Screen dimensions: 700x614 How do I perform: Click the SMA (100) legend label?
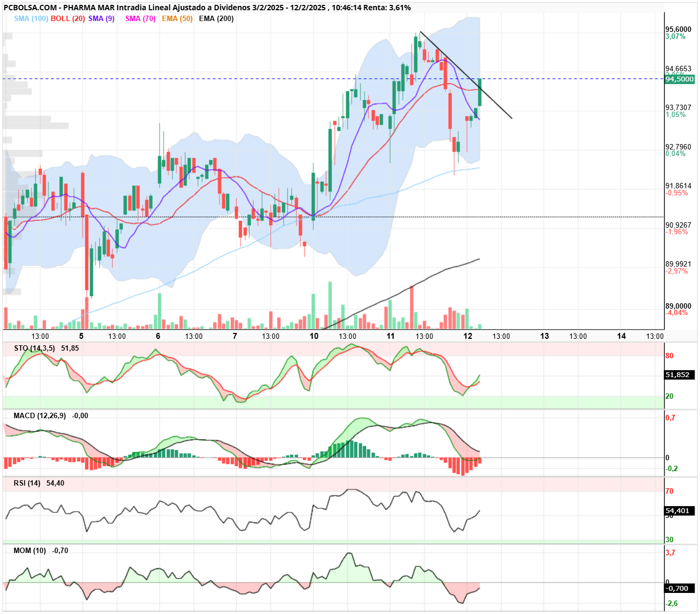tap(31, 18)
